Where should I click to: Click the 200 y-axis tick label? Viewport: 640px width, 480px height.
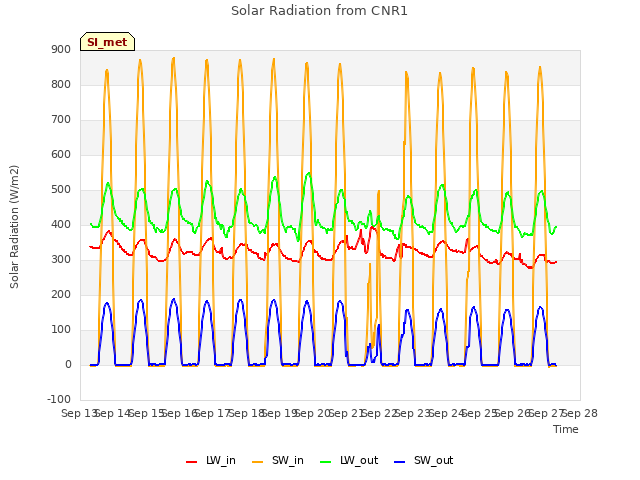tap(61, 295)
